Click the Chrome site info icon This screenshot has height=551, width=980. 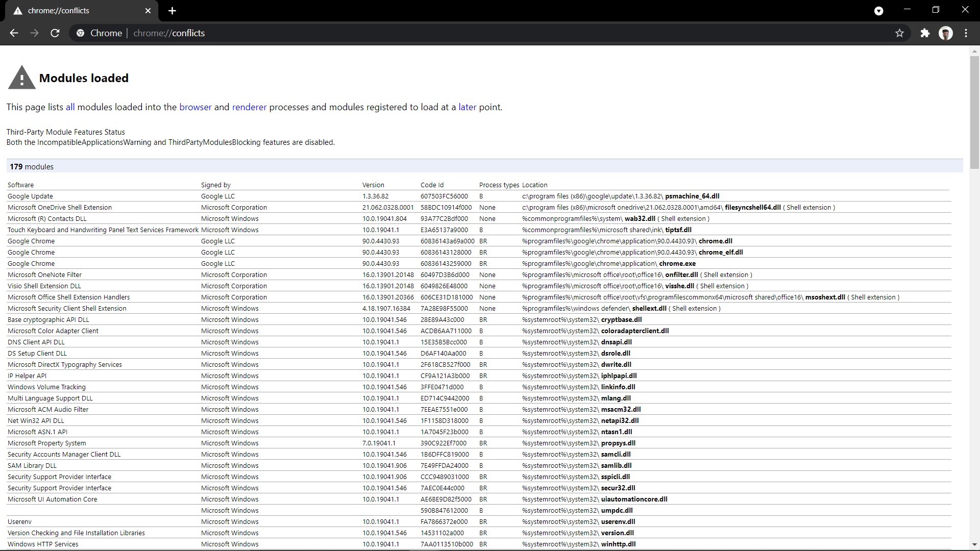coord(81,33)
